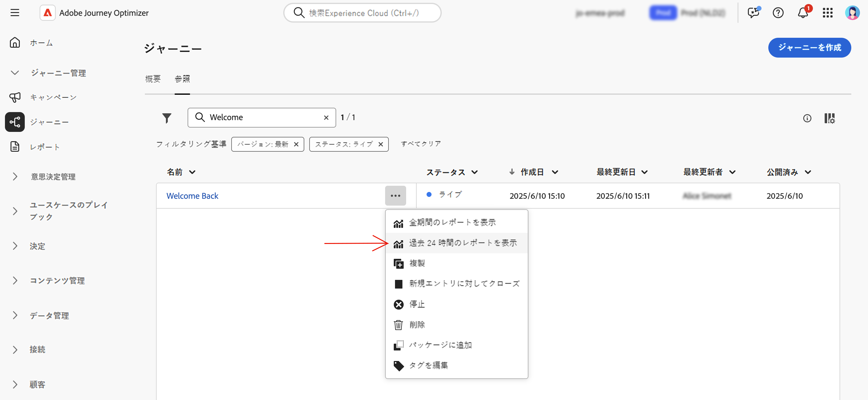868x400 pixels.
Task: Click the info icon above the table
Action: [807, 118]
